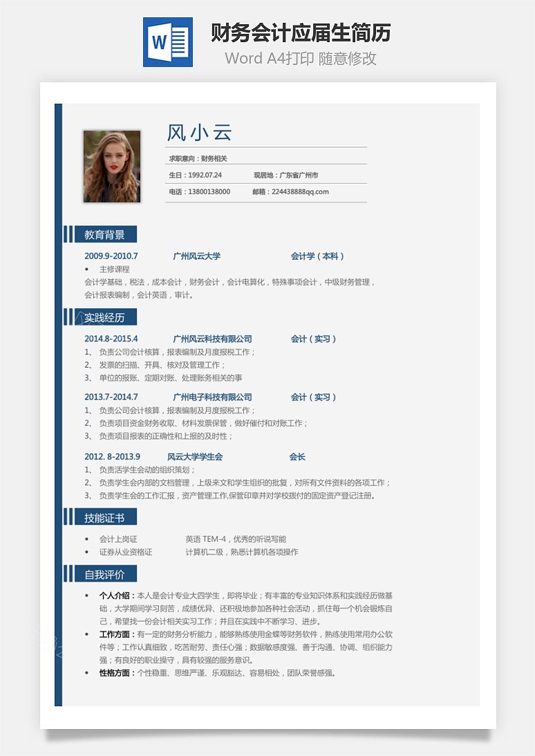This screenshot has width=535, height=756.
Task: Click the skill 英语 TEM-4，优秀的听说写能
Action: 236,539
